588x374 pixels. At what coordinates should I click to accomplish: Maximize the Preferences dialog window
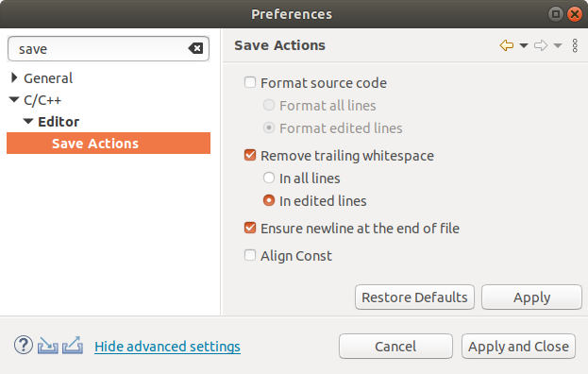click(556, 14)
